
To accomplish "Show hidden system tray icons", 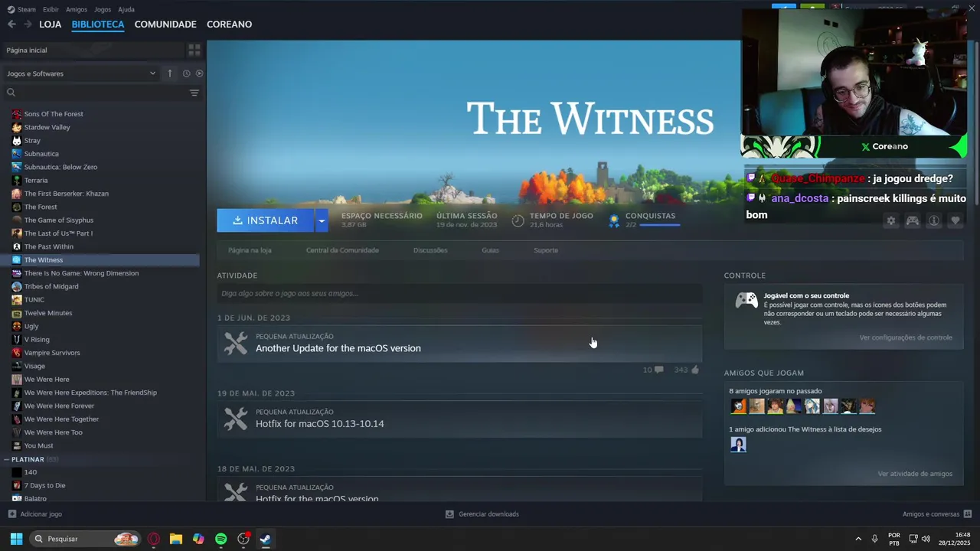I will coord(857,539).
